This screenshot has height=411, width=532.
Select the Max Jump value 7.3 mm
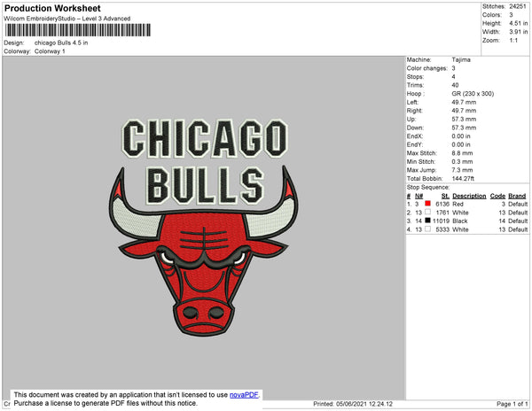[462, 170]
